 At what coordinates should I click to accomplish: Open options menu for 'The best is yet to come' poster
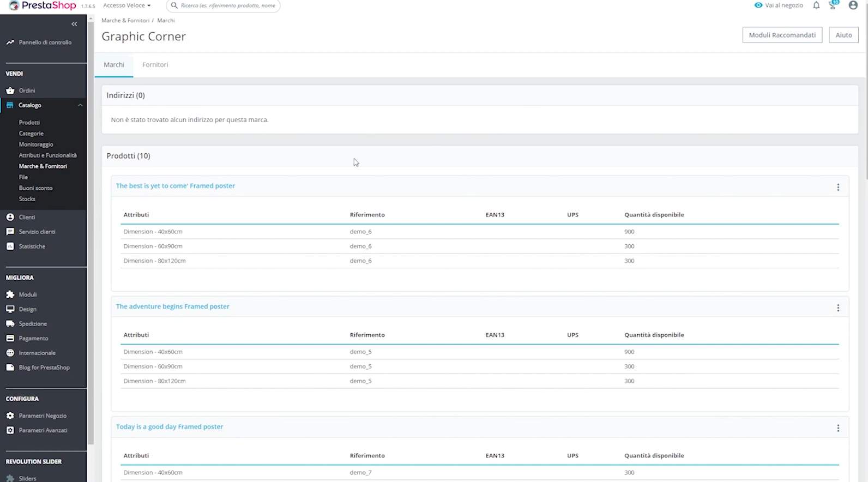pos(837,187)
